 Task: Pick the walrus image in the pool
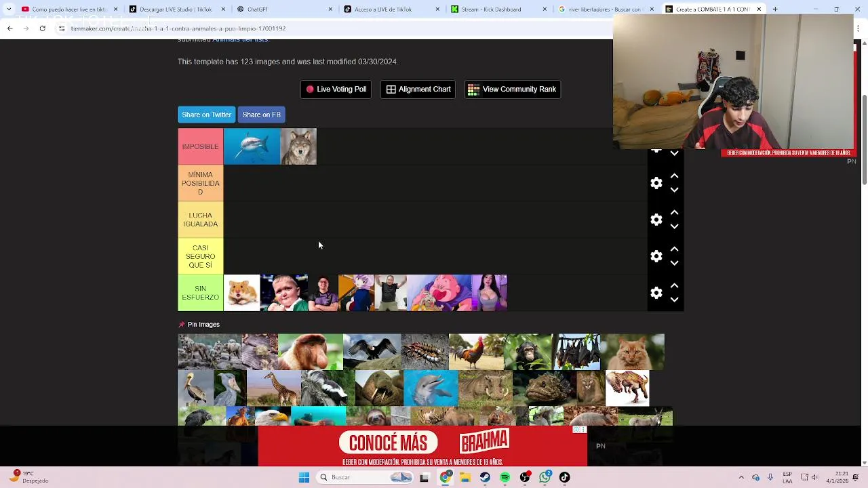pos(378,388)
